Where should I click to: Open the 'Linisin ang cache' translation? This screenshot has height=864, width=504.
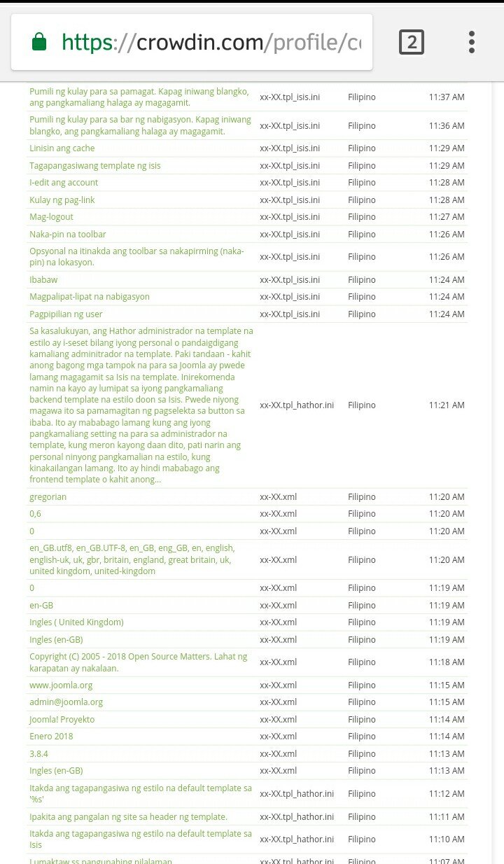click(62, 148)
